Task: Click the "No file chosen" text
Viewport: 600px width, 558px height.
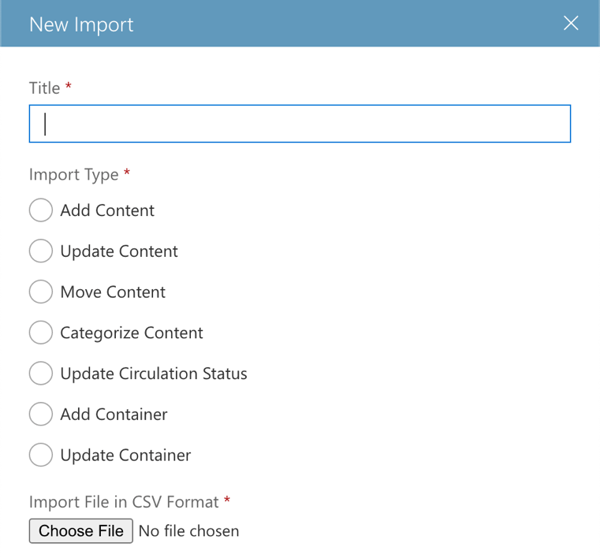Action: pyautogui.click(x=189, y=531)
